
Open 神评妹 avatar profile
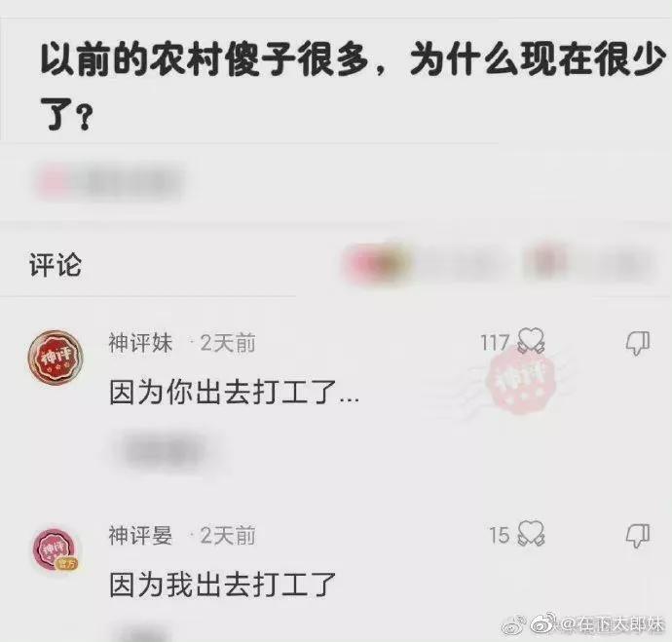[56, 358]
